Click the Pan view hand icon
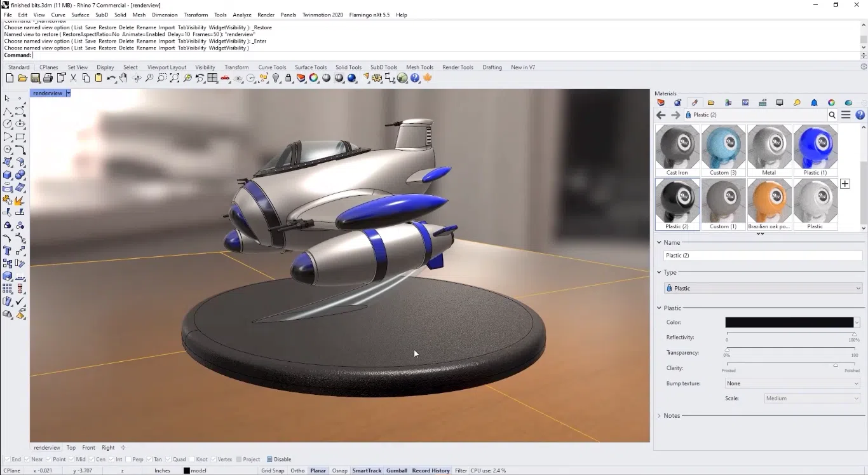This screenshot has height=475, width=868. [123, 78]
